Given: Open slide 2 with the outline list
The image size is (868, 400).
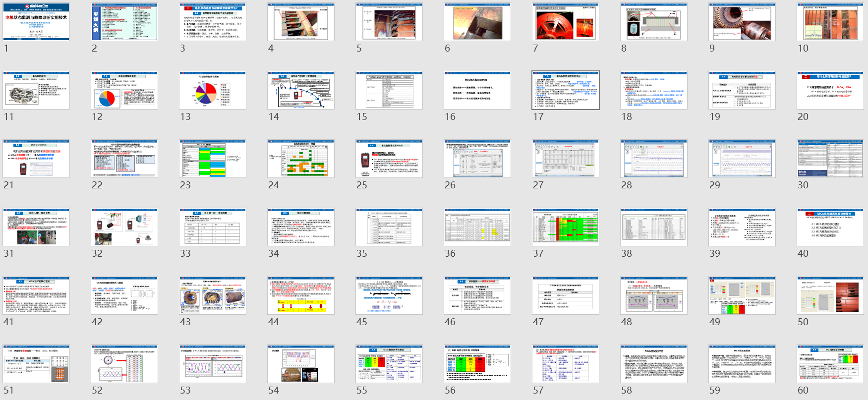Looking at the screenshot, I should tap(124, 22).
